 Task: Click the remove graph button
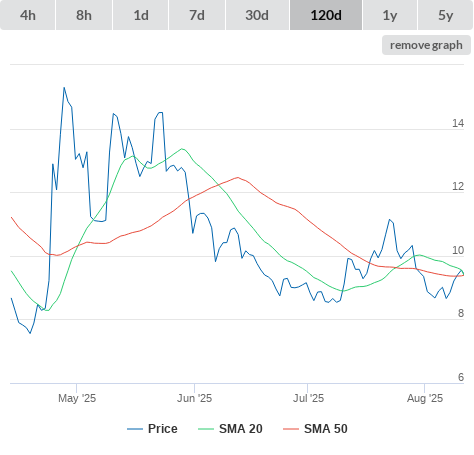[x=426, y=45]
